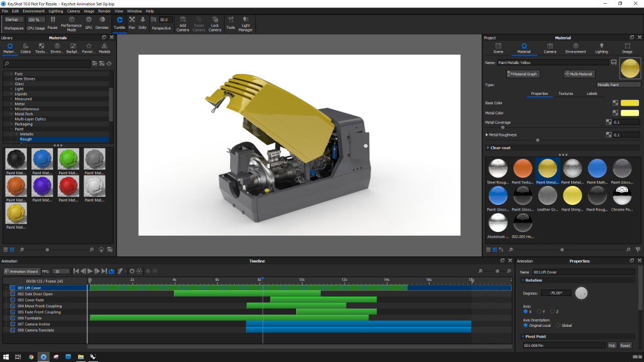Image resolution: width=644 pixels, height=362 pixels.
Task: Open the Textures library tab
Action: click(41, 48)
